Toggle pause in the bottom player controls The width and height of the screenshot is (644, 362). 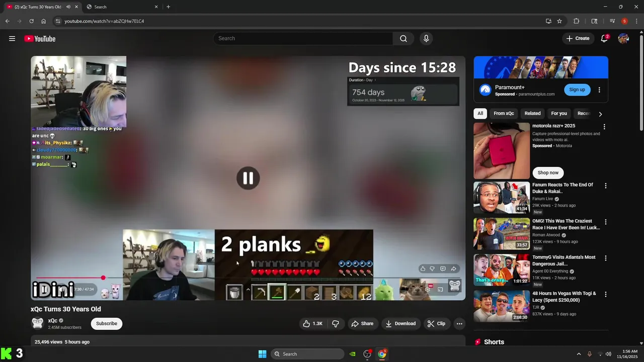point(44,290)
